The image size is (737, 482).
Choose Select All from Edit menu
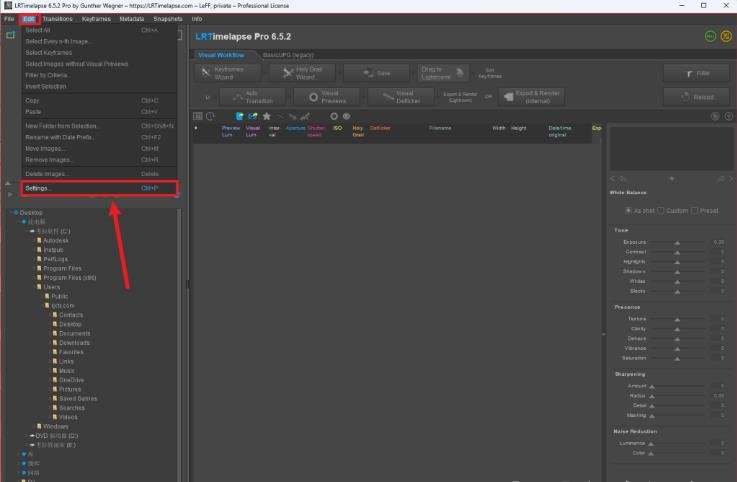(x=99, y=30)
